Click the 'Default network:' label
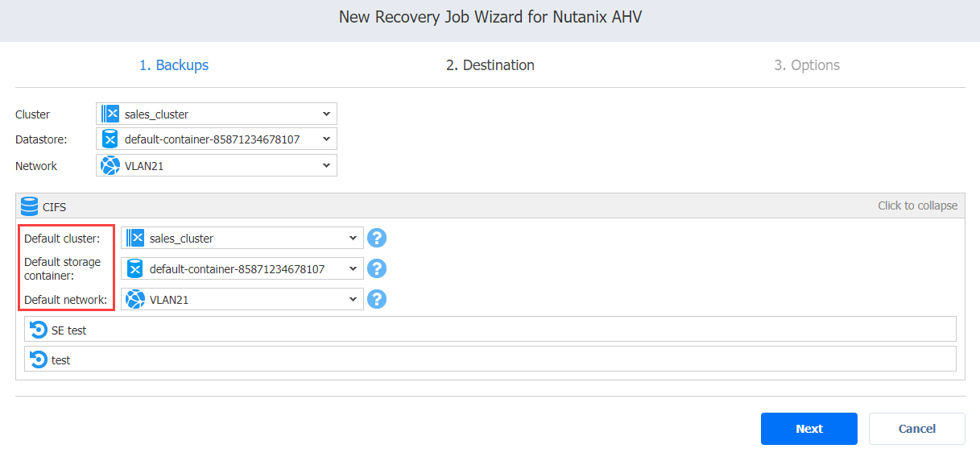The height and width of the screenshot is (457, 980). click(x=66, y=300)
